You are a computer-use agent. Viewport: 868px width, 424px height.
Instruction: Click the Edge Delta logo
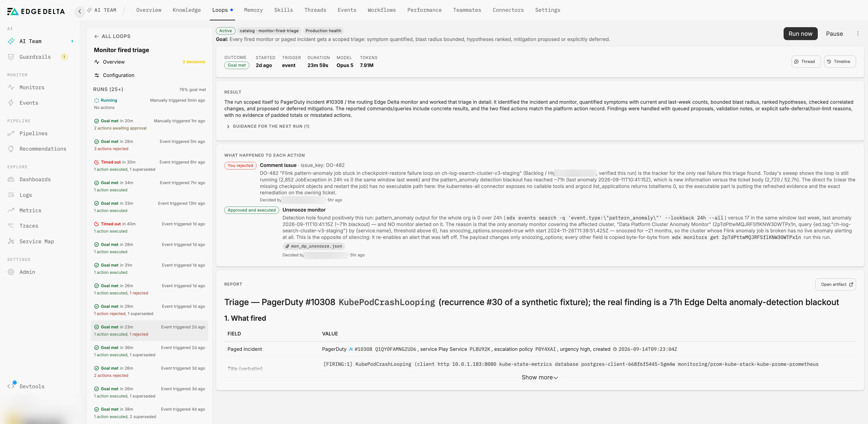[36, 12]
